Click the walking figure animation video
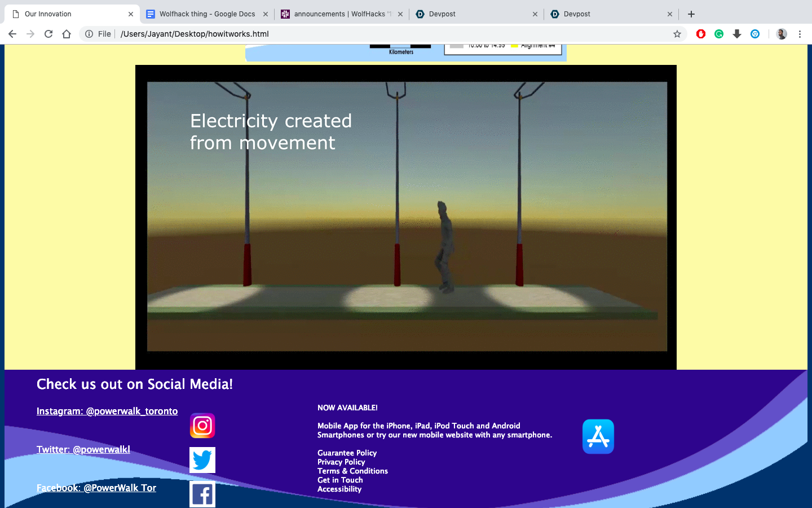Image resolution: width=812 pixels, height=508 pixels. [x=406, y=217]
